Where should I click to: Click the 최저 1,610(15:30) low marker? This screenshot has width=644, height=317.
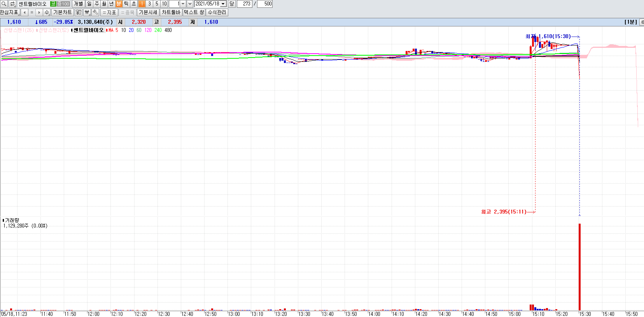click(548, 37)
